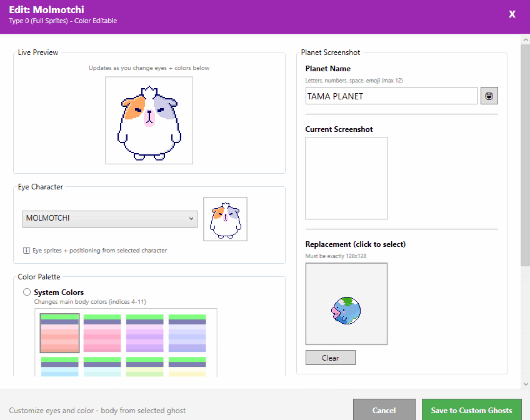Click Save to Custom Ghosts
This screenshot has height=420, width=530.
tap(471, 410)
